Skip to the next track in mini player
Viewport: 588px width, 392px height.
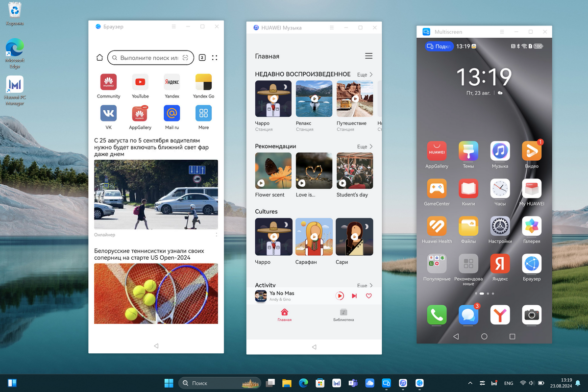tap(354, 296)
